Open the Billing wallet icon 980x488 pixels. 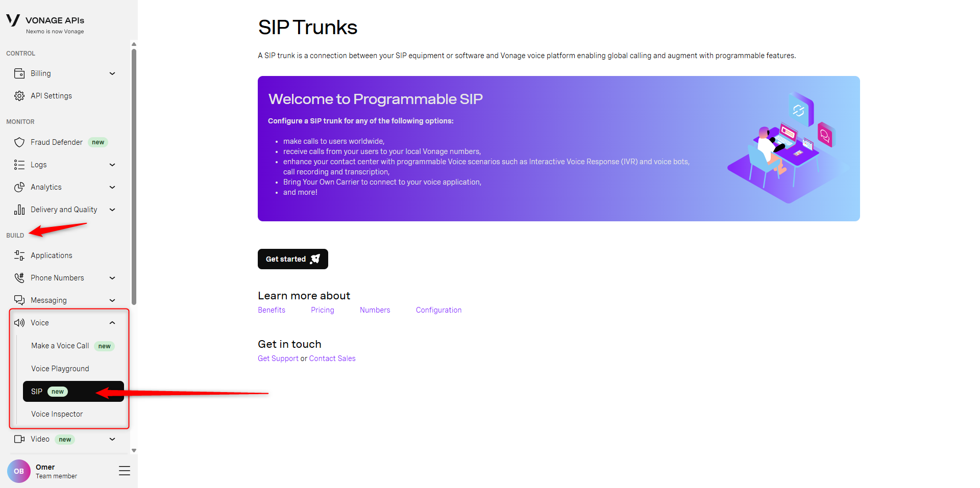[x=19, y=73]
